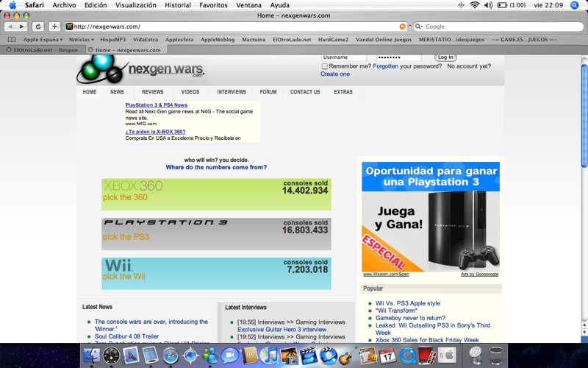Click Safari back arrow button
The image size is (588, 368).
(x=10, y=26)
